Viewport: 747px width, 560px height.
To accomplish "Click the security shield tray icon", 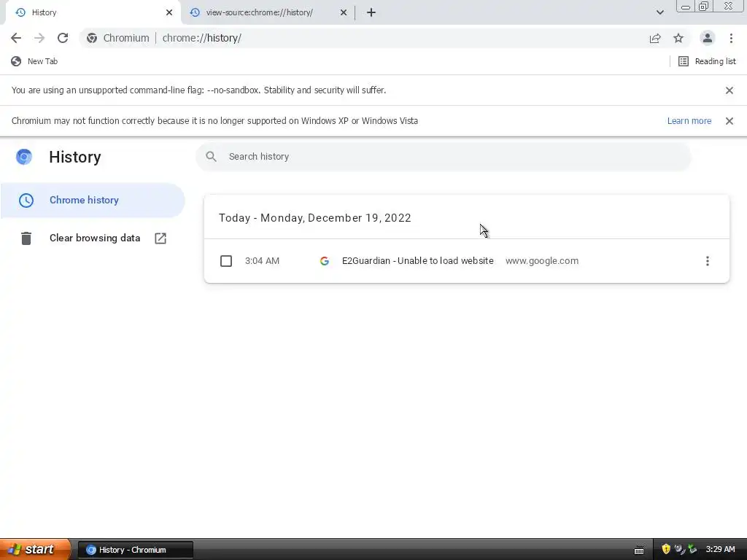I will point(666,550).
